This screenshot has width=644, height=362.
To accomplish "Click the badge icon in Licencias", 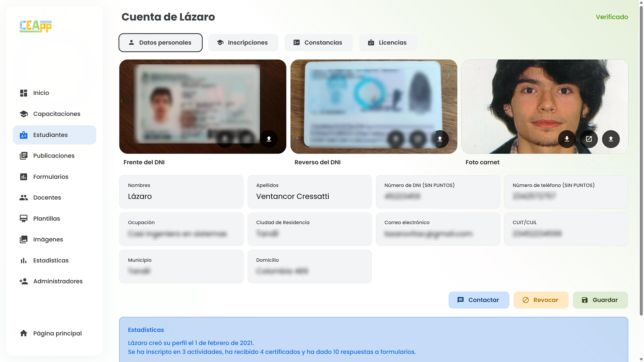I will (x=371, y=43).
